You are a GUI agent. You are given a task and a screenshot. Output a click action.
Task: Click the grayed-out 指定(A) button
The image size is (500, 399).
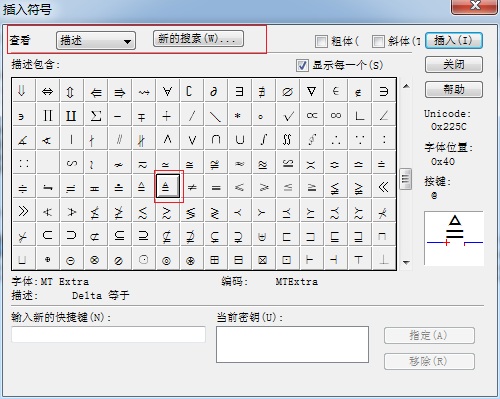click(429, 335)
